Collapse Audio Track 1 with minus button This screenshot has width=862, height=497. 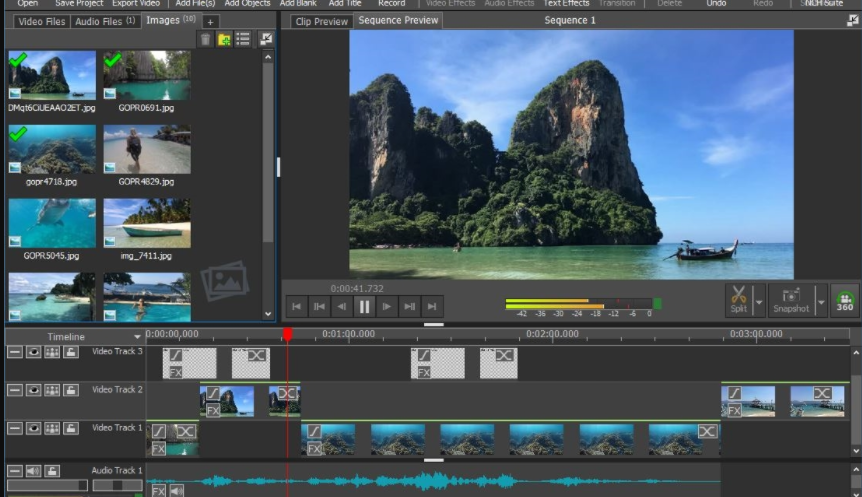coord(14,471)
